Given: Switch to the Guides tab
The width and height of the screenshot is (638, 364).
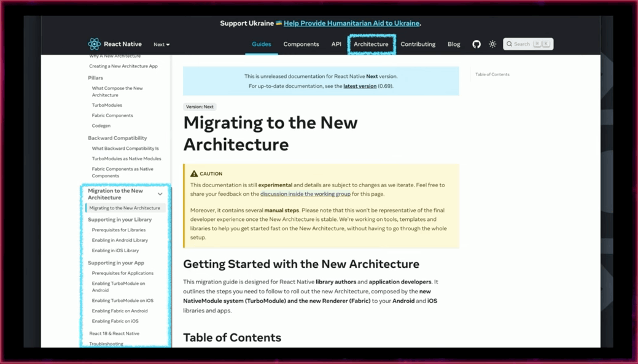Looking at the screenshot, I should click(x=261, y=44).
